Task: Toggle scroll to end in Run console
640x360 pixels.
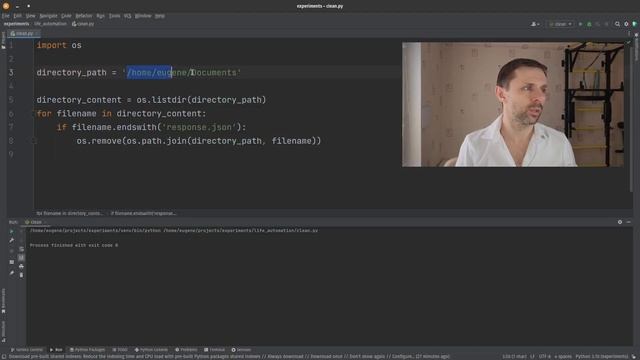Action: coord(21,258)
